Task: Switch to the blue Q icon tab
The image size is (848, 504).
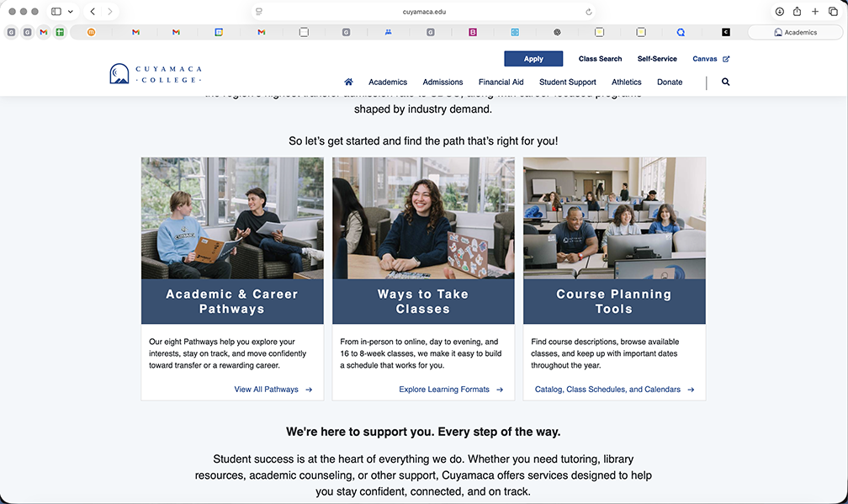Action: (x=681, y=33)
